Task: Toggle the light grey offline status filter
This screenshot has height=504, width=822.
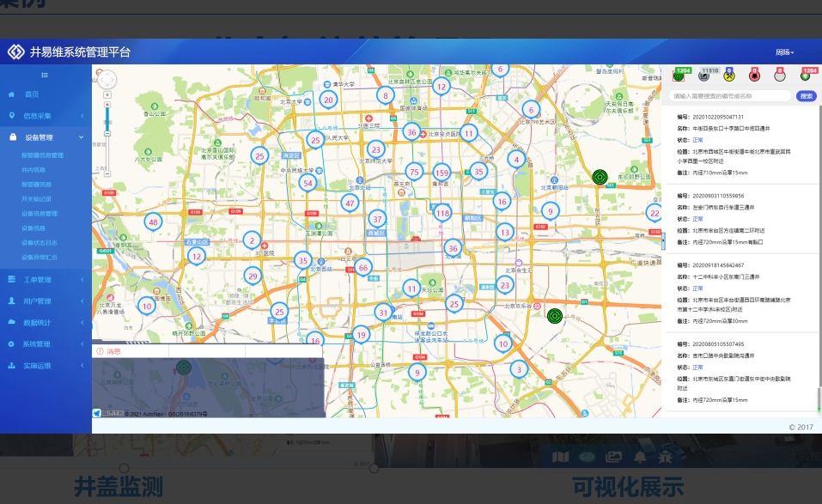Action: point(780,75)
